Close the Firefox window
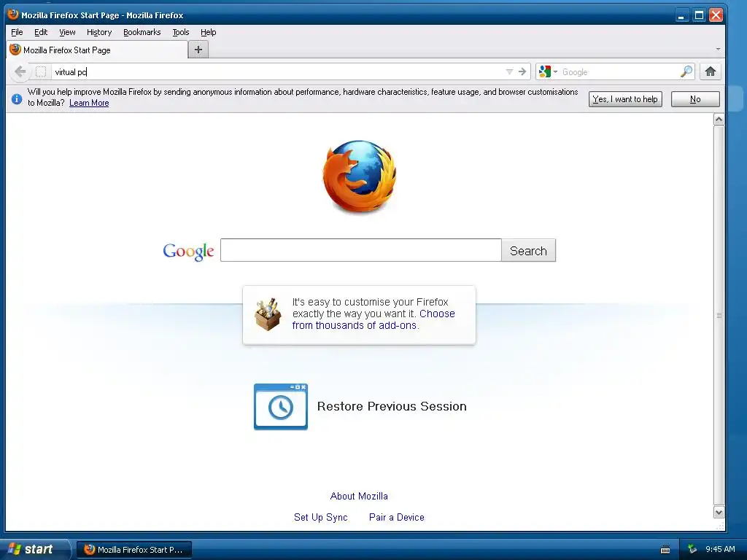Viewport: 747px width, 560px height. tap(716, 15)
